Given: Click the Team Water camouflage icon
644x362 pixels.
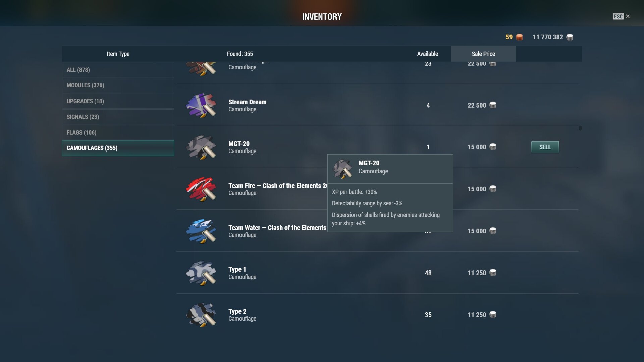Looking at the screenshot, I should 201,231.
